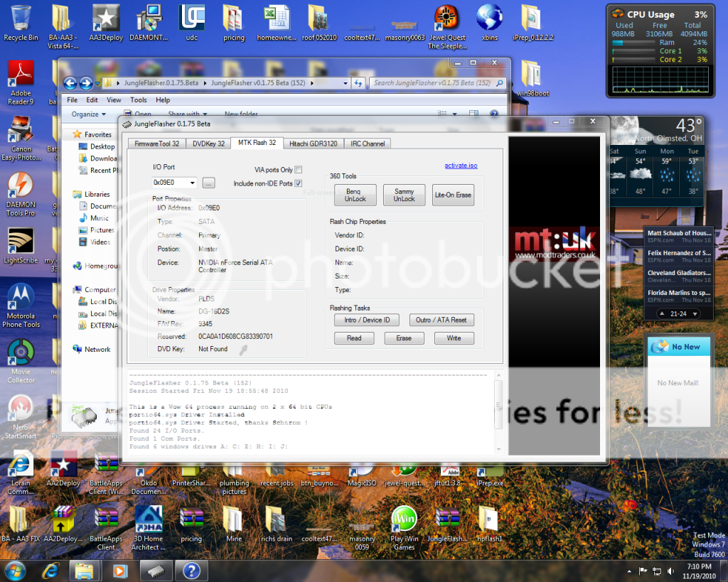
Task: Open Motorola Phone Tools desktop icon
Action: tap(21, 304)
